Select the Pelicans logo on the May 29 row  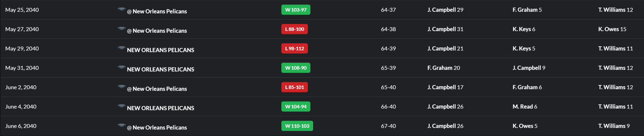121,48
